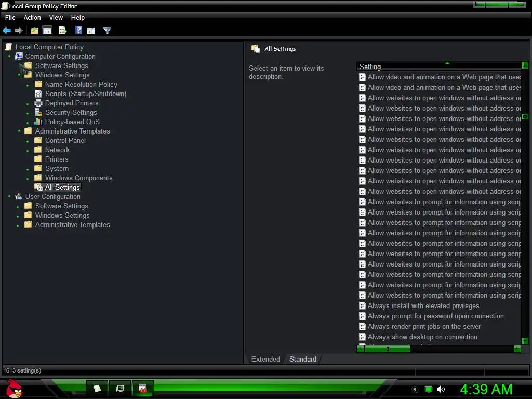Click the volume speaker tray icon

(441, 389)
